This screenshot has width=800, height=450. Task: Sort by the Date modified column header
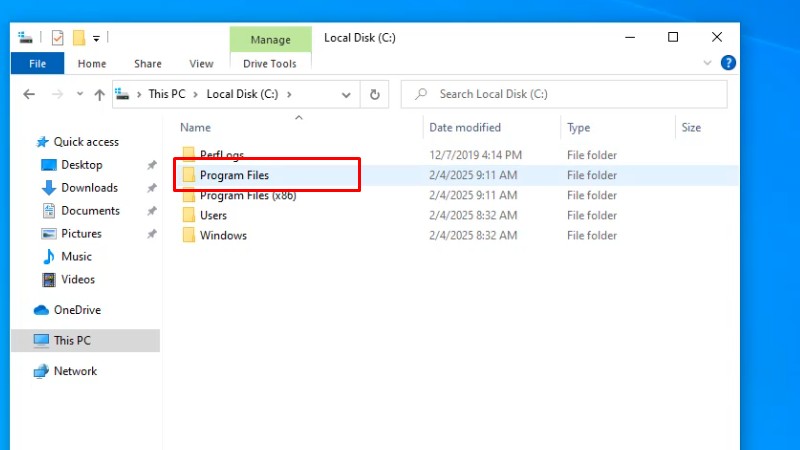pos(464,128)
